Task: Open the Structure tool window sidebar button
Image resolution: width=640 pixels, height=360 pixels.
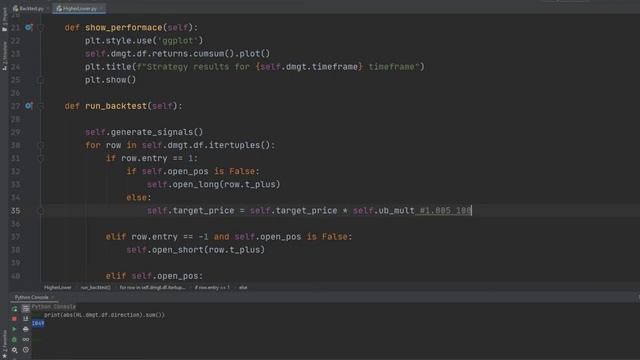Action: click(4, 56)
